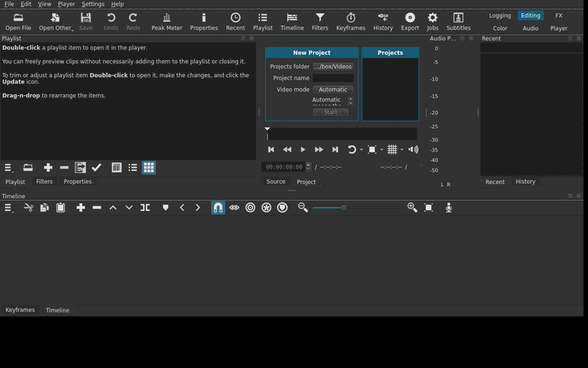Image resolution: width=588 pixels, height=368 pixels.
Task: Click the player volume speaker icon
Action: (413, 149)
